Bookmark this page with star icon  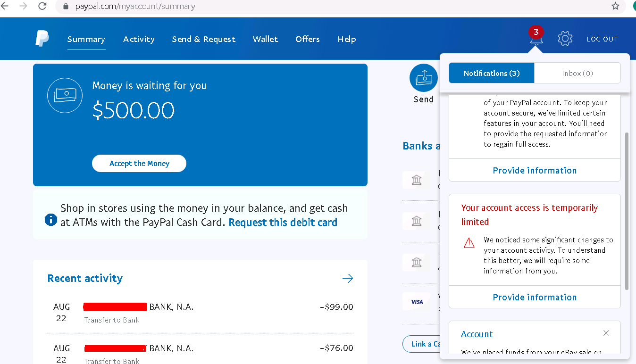[x=615, y=6]
